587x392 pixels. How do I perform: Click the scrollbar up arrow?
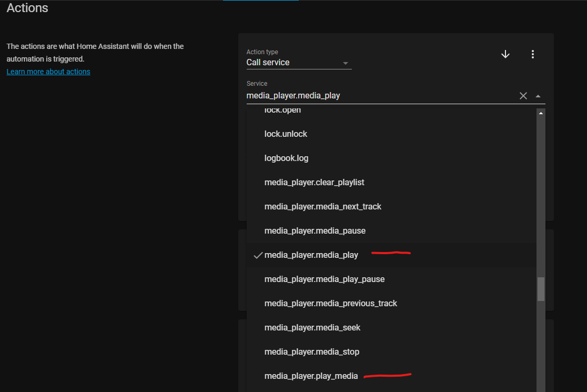[x=541, y=112]
